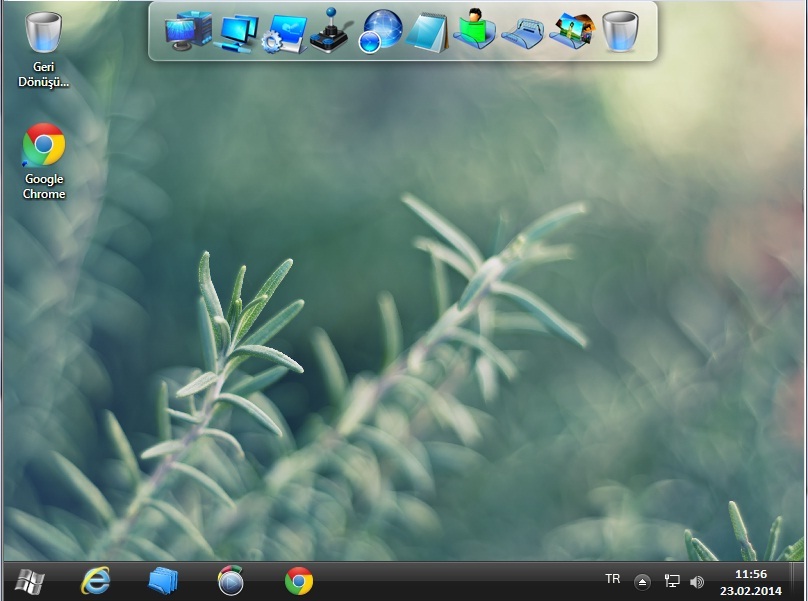
Task: Launch Windows Media Player from taskbar
Action: pyautogui.click(x=230, y=581)
